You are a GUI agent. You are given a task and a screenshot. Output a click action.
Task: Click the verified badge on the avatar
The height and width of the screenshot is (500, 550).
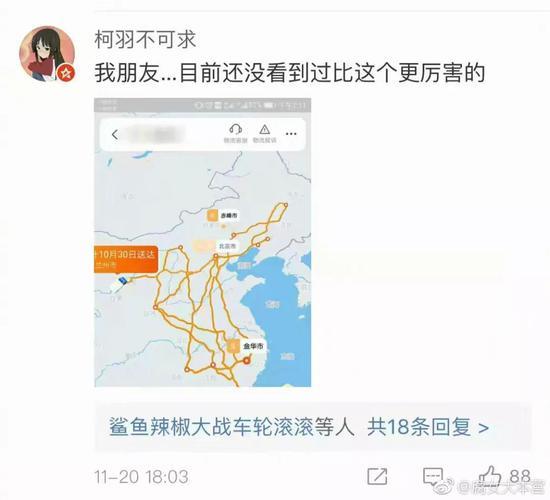66,73
